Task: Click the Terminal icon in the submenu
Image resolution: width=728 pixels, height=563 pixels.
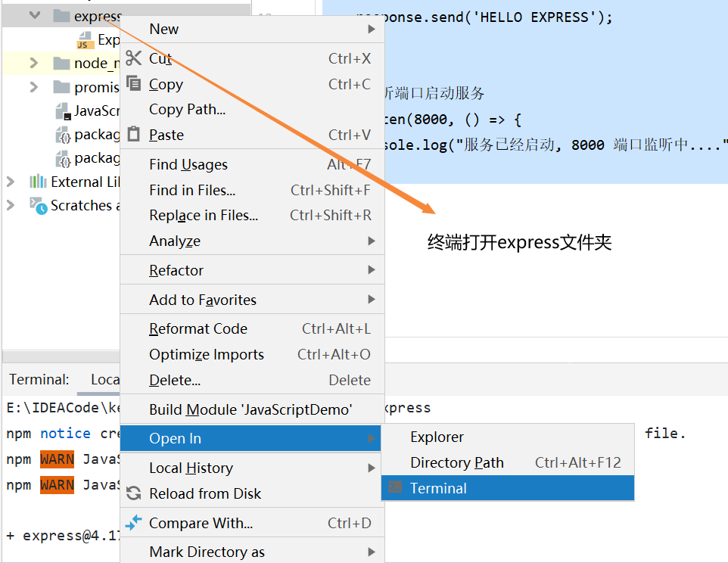Action: (395, 487)
